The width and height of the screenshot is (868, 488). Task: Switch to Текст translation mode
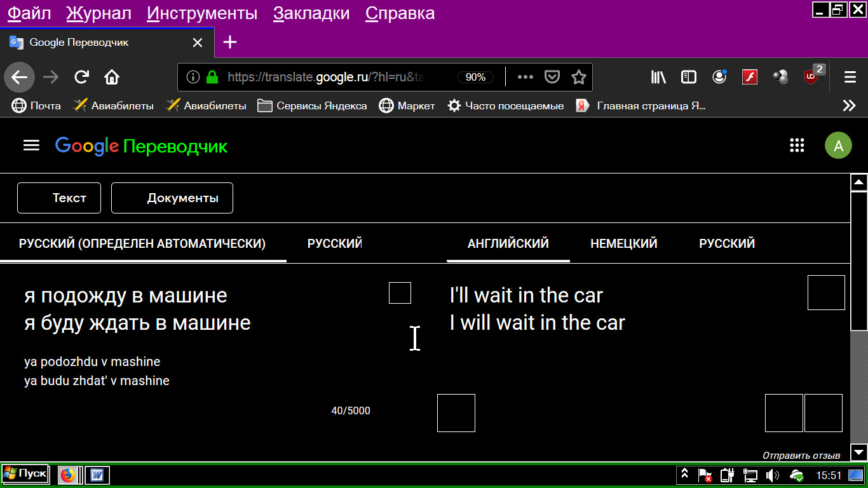pyautogui.click(x=60, y=198)
